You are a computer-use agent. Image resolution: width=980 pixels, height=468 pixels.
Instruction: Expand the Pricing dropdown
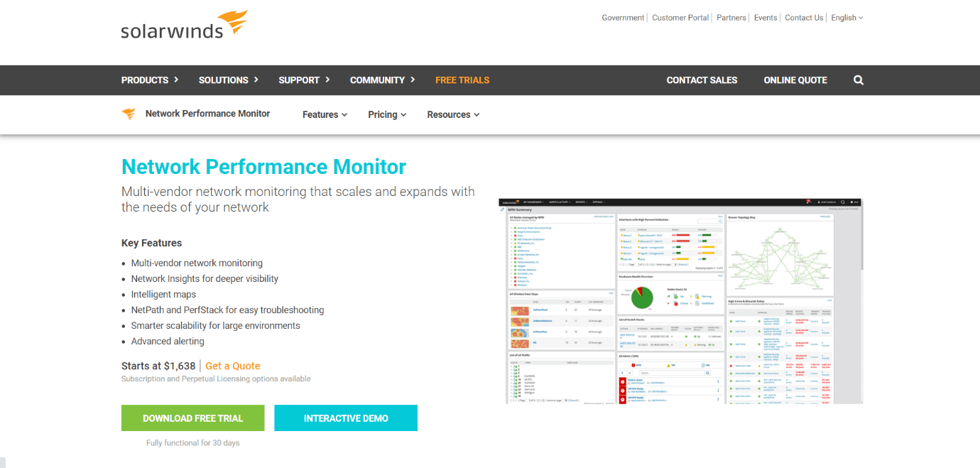click(x=387, y=114)
